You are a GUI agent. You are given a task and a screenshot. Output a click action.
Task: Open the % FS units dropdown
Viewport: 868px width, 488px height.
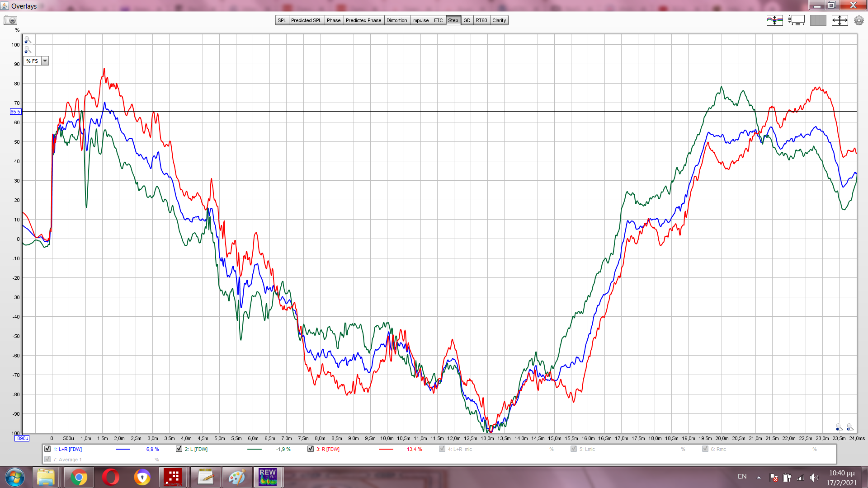45,61
